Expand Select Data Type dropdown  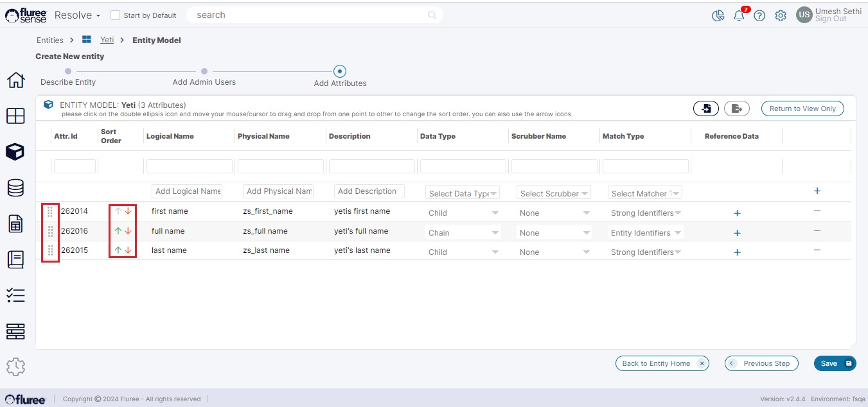coord(463,193)
